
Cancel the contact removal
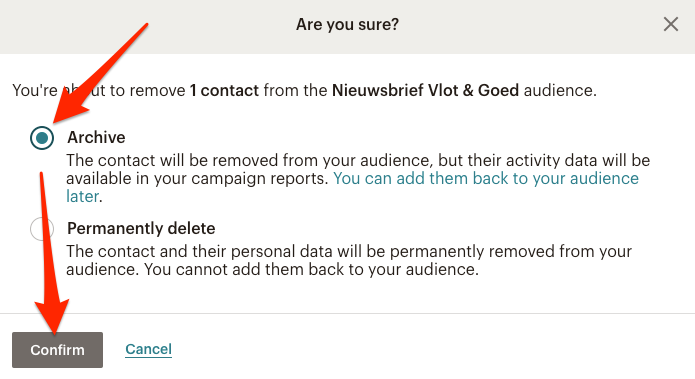pyautogui.click(x=148, y=349)
